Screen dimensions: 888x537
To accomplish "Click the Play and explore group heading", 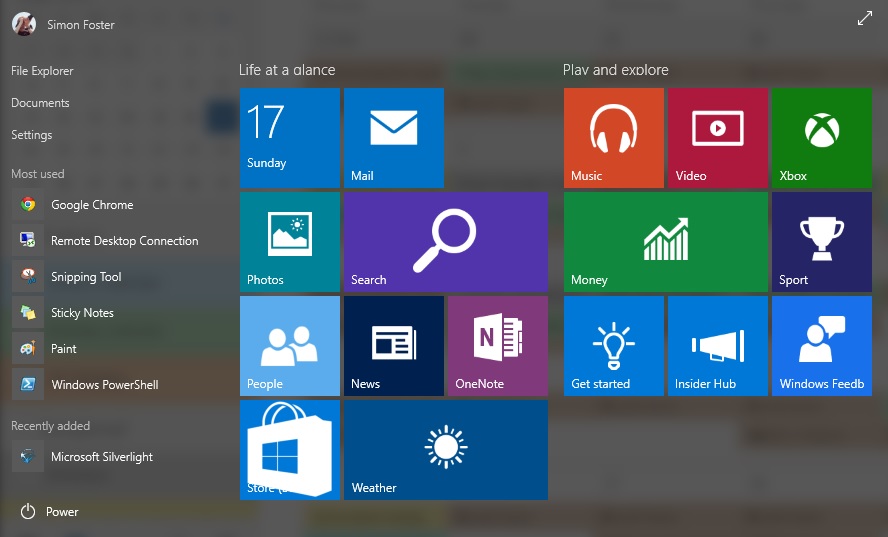I will [x=616, y=70].
